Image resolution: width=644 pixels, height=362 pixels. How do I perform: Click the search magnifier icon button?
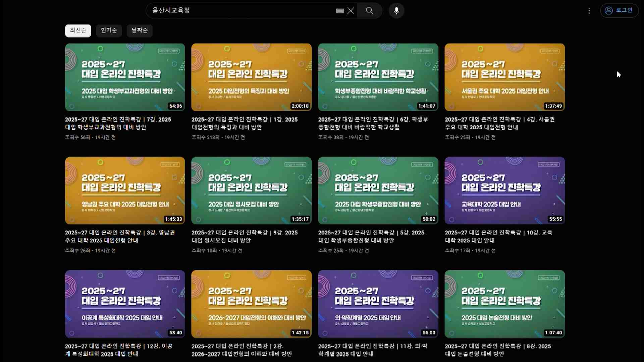pos(369,10)
